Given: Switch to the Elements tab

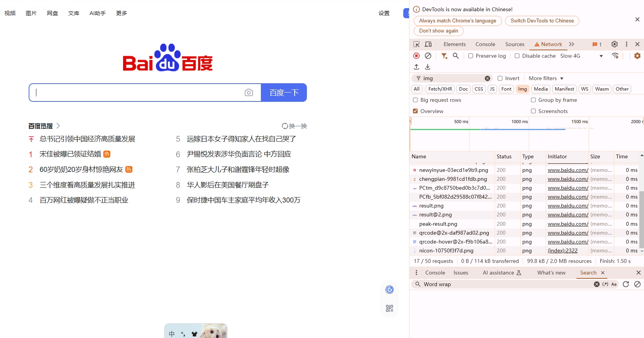Looking at the screenshot, I should point(455,44).
